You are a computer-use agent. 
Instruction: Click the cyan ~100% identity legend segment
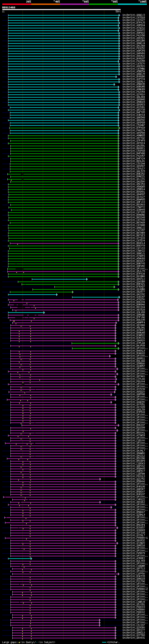(132, 4)
